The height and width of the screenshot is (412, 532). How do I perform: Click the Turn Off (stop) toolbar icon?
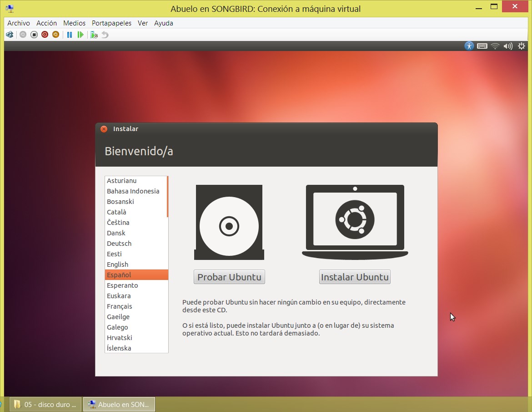point(34,35)
